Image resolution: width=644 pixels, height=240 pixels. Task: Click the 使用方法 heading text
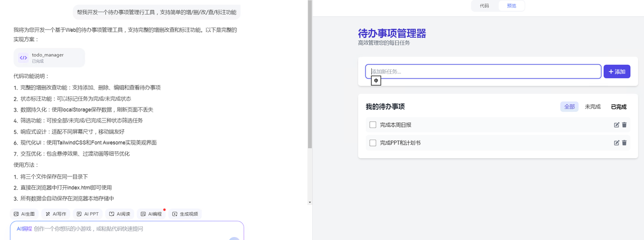coord(26,165)
